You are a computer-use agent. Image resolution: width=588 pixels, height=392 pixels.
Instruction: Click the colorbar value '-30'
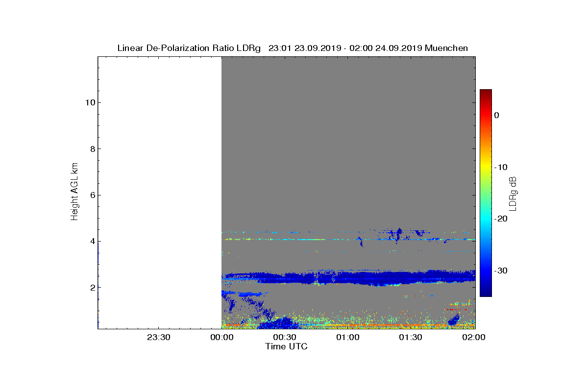(500, 271)
